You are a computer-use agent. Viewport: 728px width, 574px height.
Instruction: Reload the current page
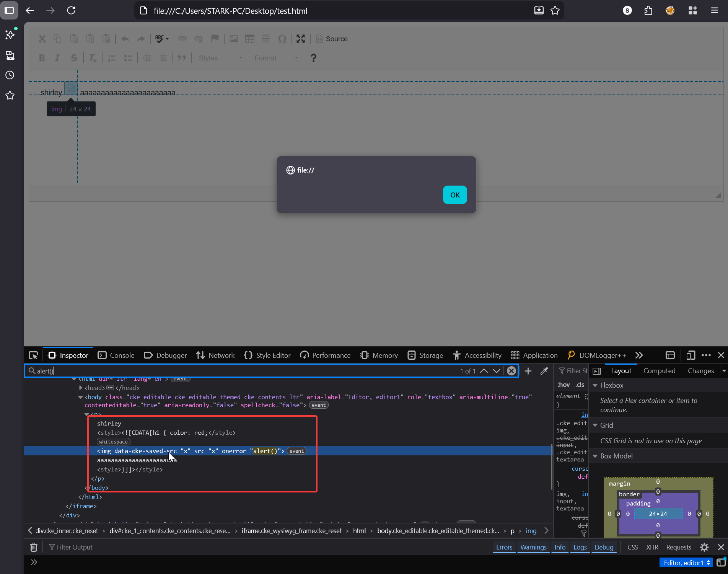pos(71,11)
